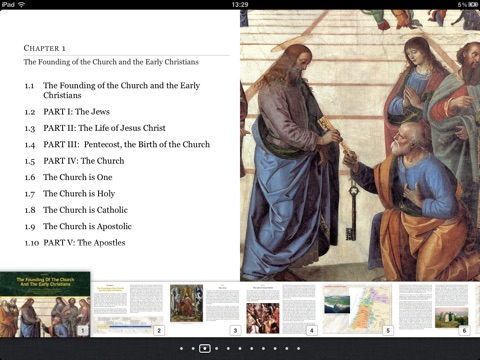Open section 1.2 PART I: The Jews
The image size is (480, 360).
click(x=67, y=112)
